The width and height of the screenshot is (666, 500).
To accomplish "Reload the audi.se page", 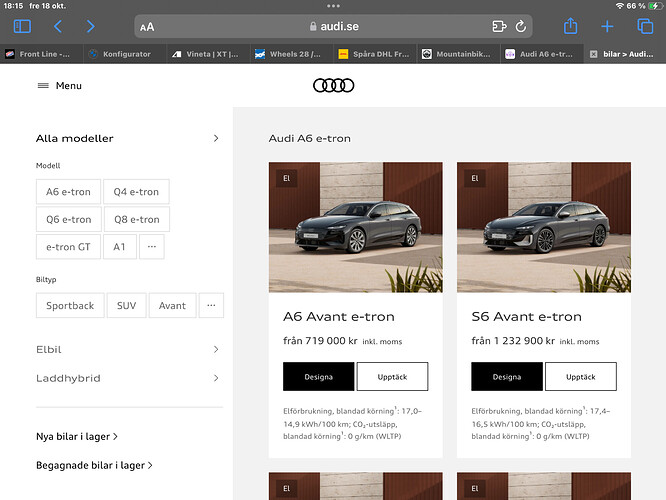I will tap(521, 26).
